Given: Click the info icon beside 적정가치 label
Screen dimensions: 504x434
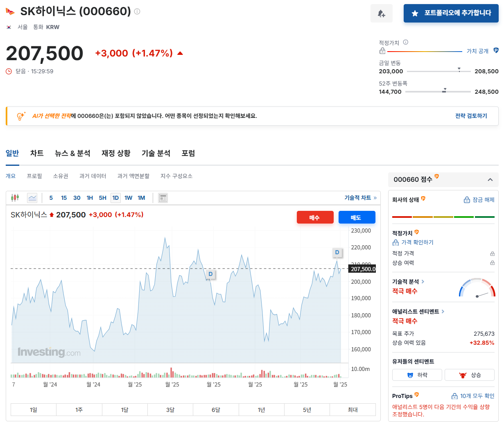Looking at the screenshot, I should click(x=405, y=42).
